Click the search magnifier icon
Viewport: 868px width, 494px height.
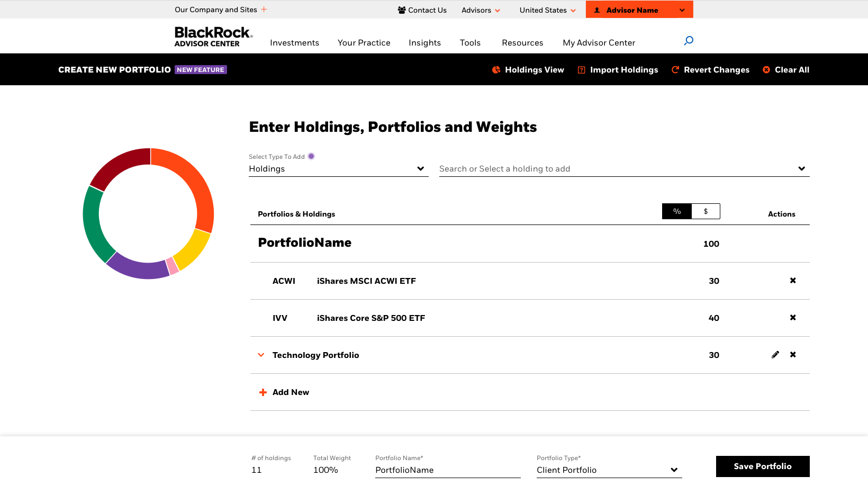689,41
